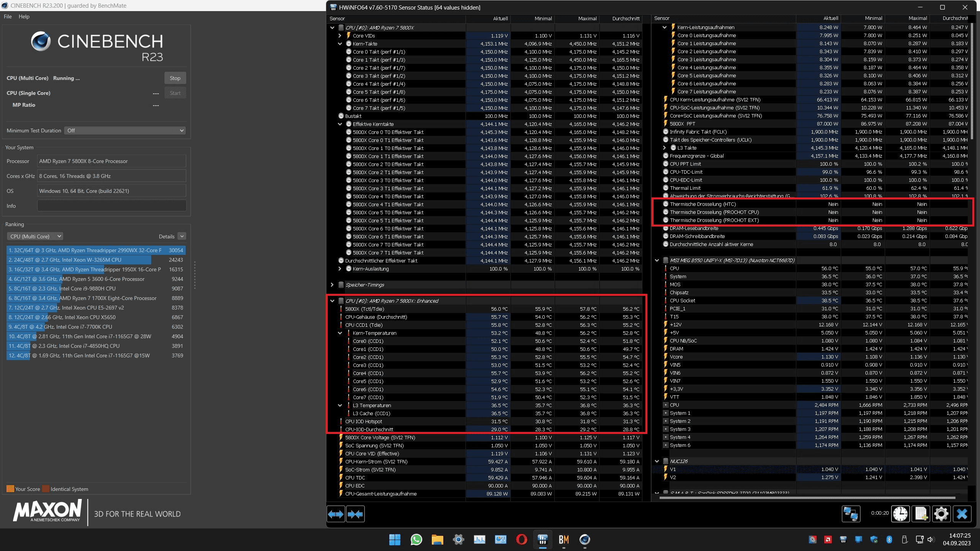980x551 pixels.
Task: Collapse the MSI MEG B550 UNIFY-X section
Action: (x=657, y=260)
